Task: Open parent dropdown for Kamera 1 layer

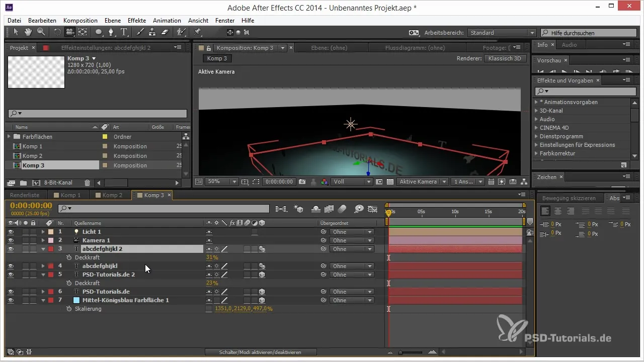Action: tap(352, 240)
